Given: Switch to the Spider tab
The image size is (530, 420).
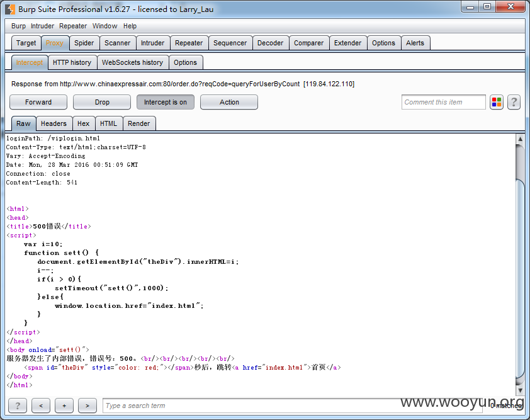Looking at the screenshot, I should [84, 43].
